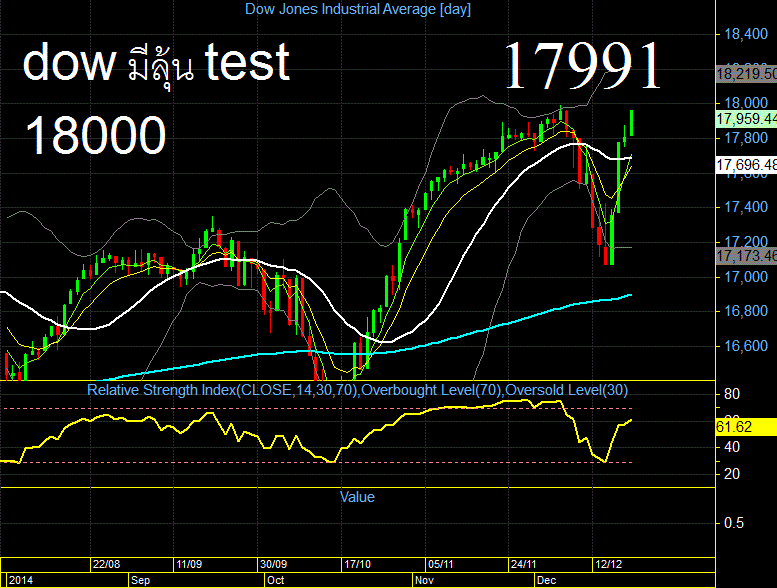This screenshot has height=588, width=777.
Task: Select the 11/09 date marker
Action: click(189, 564)
